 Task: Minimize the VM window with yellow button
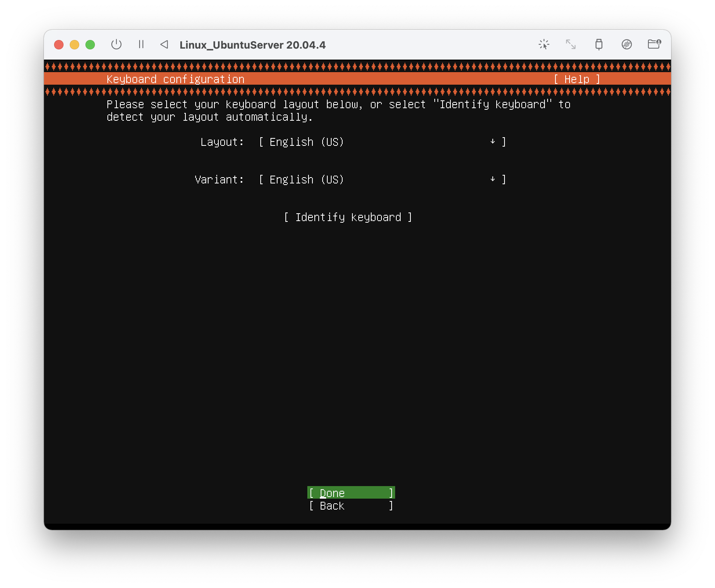[74, 45]
